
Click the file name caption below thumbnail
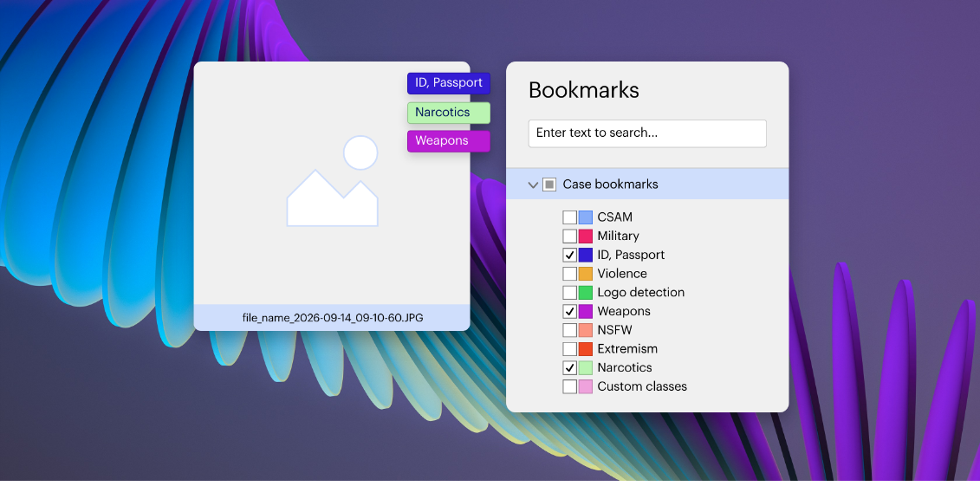[333, 318]
